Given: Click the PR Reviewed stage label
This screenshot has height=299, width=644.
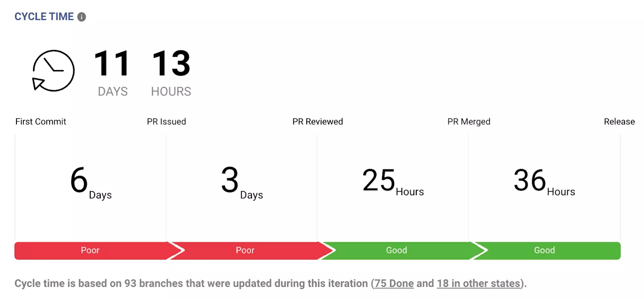Looking at the screenshot, I should pyautogui.click(x=318, y=122).
